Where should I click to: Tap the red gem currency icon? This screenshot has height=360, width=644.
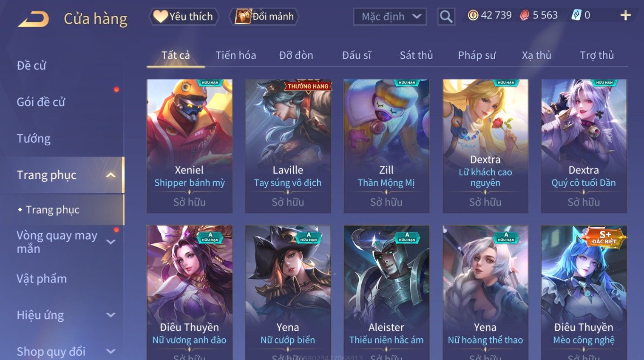[525, 15]
